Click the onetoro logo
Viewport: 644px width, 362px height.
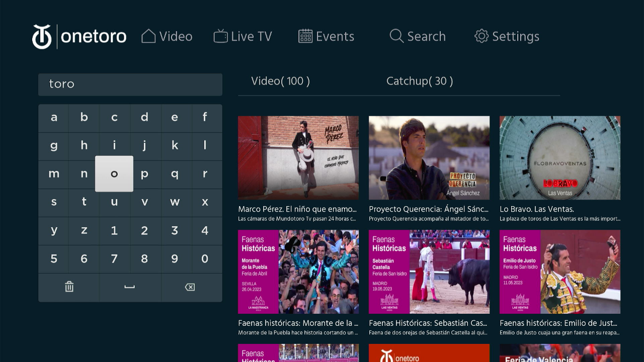point(79,36)
